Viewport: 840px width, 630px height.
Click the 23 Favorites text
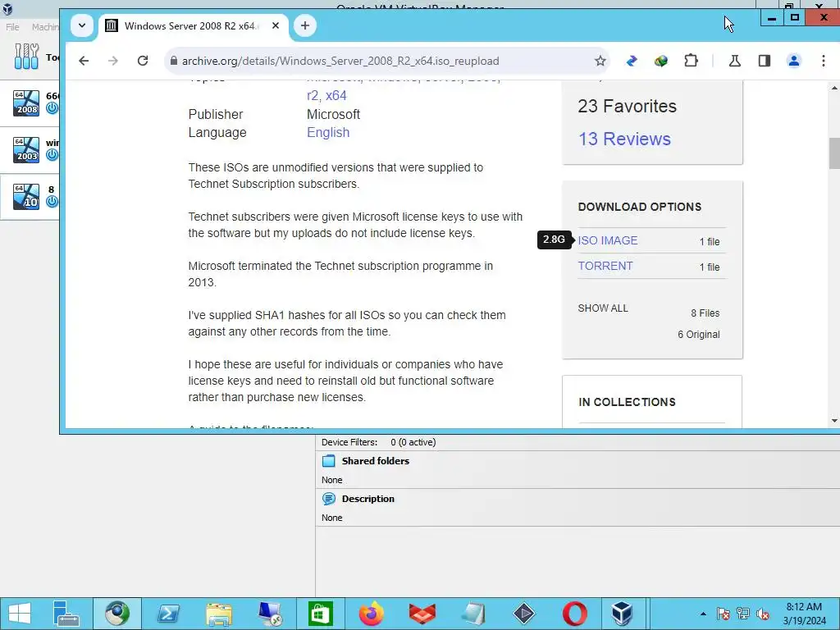pos(627,106)
